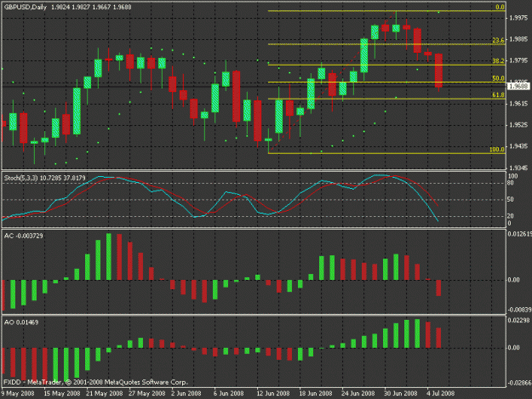Click the 1.9975 price axis label
This screenshot has width=532, height=399.
point(518,18)
